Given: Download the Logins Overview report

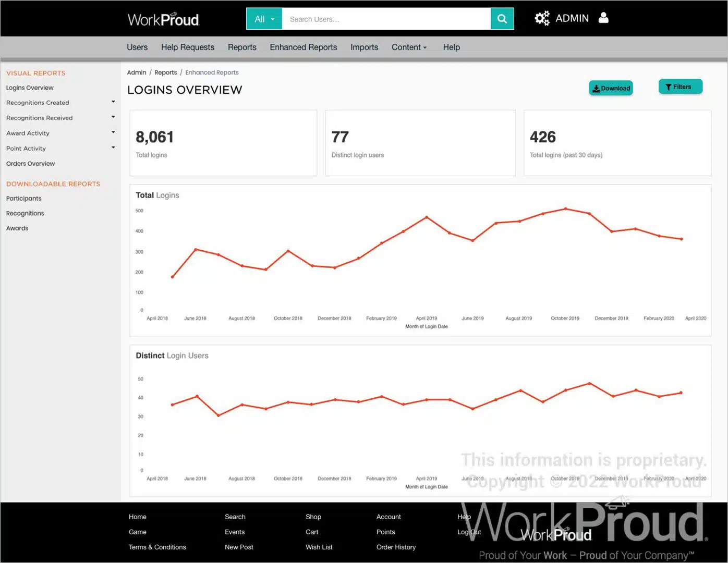Looking at the screenshot, I should pos(611,88).
